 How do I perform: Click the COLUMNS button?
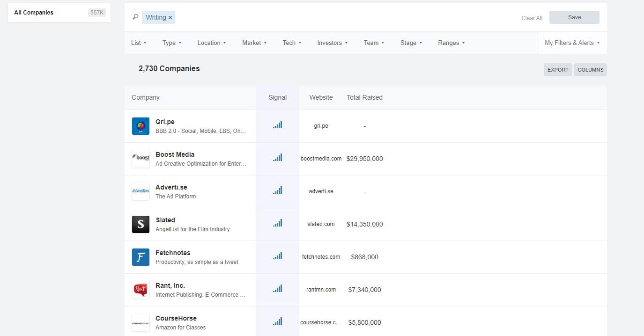pyautogui.click(x=590, y=70)
